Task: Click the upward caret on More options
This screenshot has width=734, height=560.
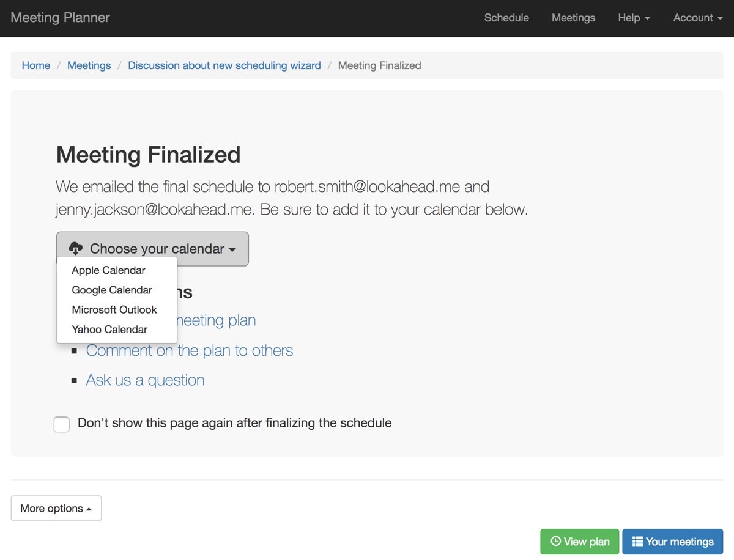Action: point(90,508)
